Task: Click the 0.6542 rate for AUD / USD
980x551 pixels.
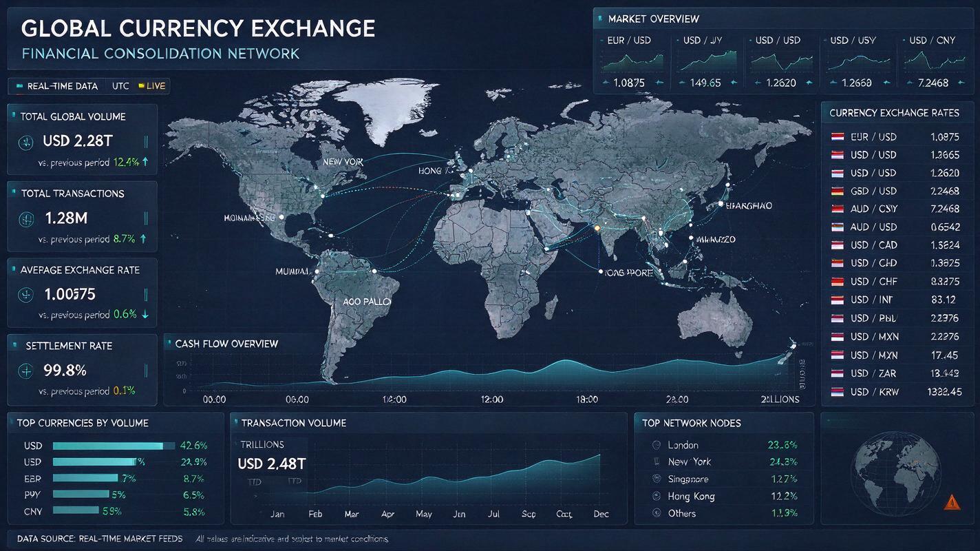Action: pos(944,227)
